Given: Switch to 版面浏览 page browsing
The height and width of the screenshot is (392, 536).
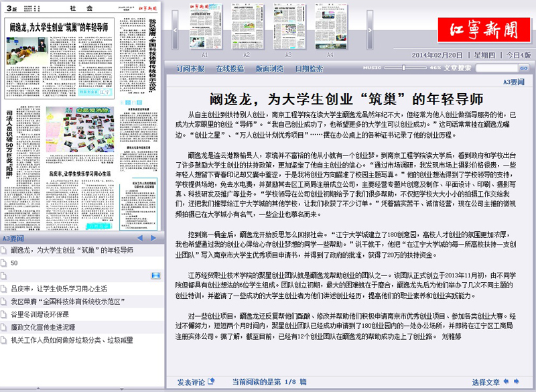Looking at the screenshot, I should click(269, 68).
